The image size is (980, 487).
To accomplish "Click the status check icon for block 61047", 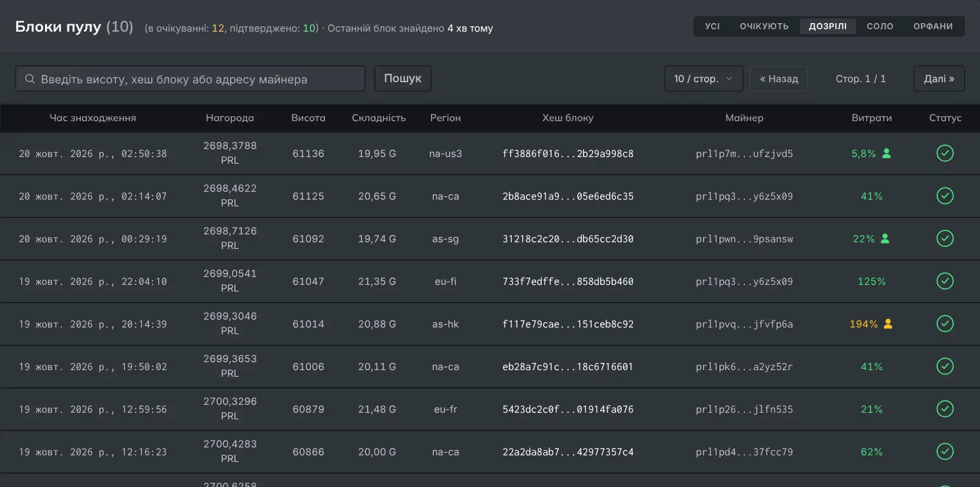I will click(x=945, y=281).
